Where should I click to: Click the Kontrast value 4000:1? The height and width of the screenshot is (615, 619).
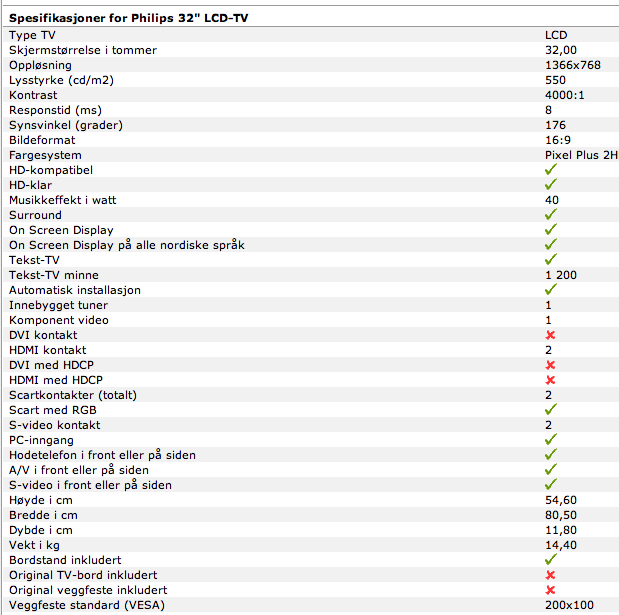point(562,95)
